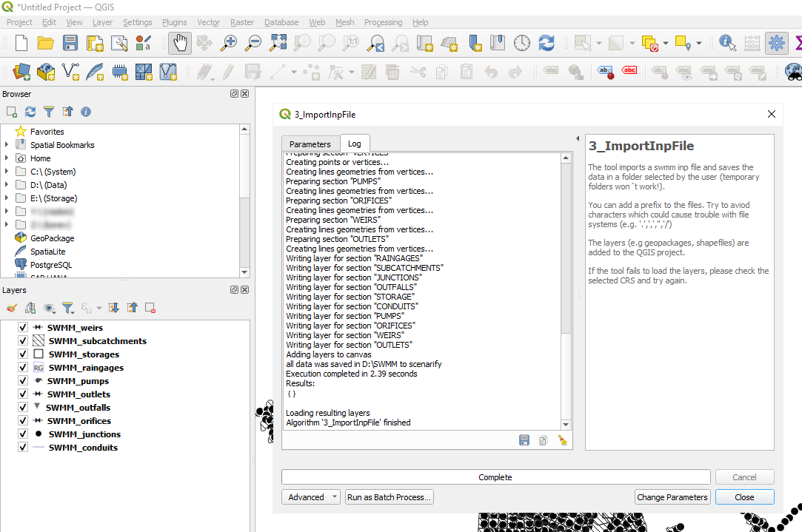Image resolution: width=802 pixels, height=532 pixels.
Task: Click the Complete progress bar
Action: (495, 477)
